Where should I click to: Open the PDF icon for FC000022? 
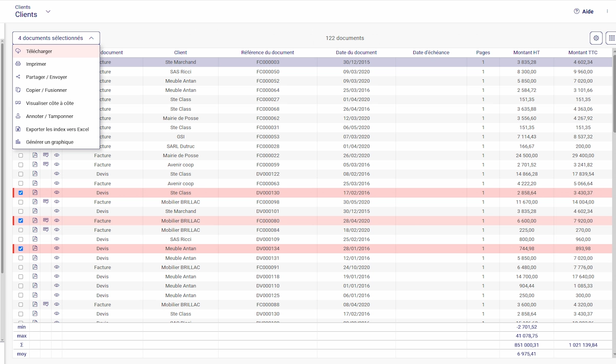pos(35,155)
